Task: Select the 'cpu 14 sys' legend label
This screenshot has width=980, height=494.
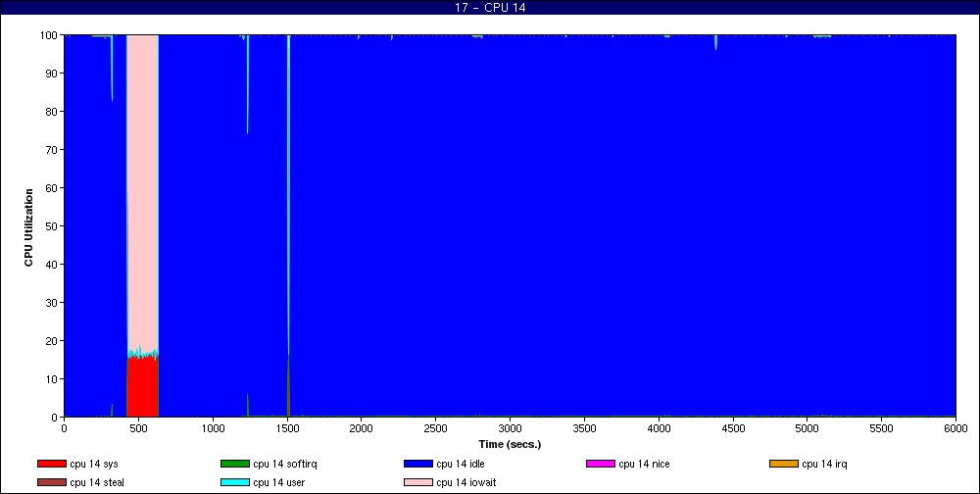Action: point(94,464)
